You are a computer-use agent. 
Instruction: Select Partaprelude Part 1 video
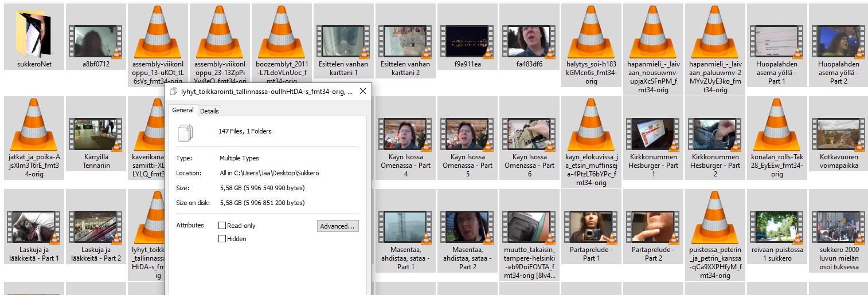tap(591, 227)
